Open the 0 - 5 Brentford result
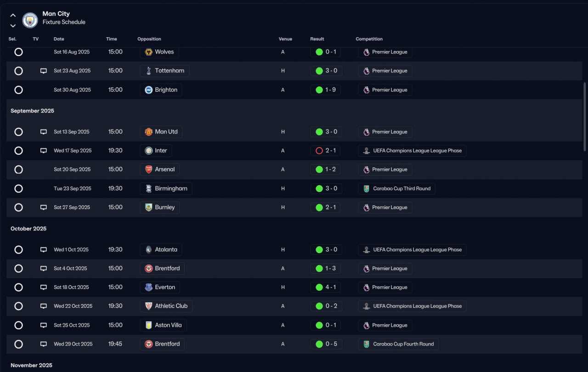This screenshot has height=372, width=588. tap(326, 344)
